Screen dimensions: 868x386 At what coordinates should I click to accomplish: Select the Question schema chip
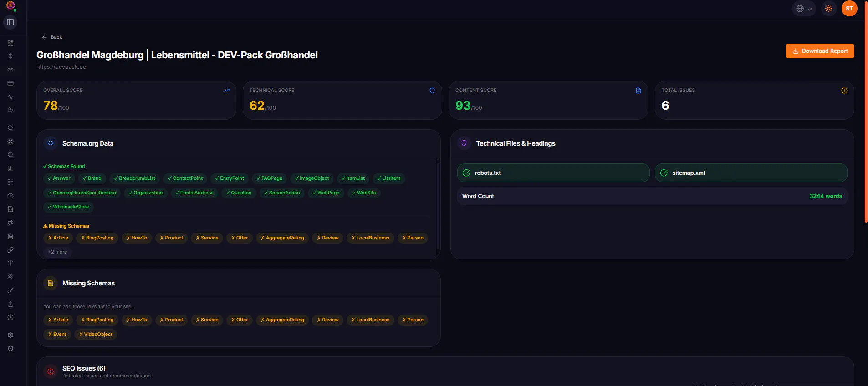tap(239, 193)
